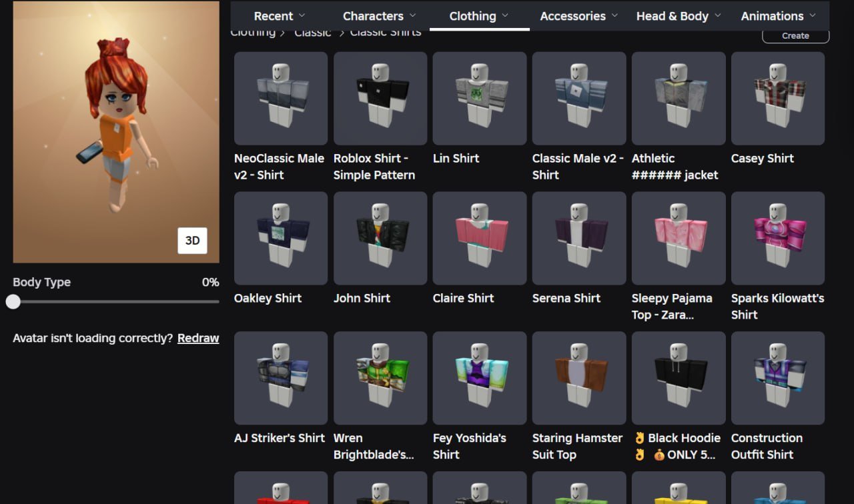Viewport: 854px width, 504px height.
Task: Click the Redraw link
Action: pos(198,338)
